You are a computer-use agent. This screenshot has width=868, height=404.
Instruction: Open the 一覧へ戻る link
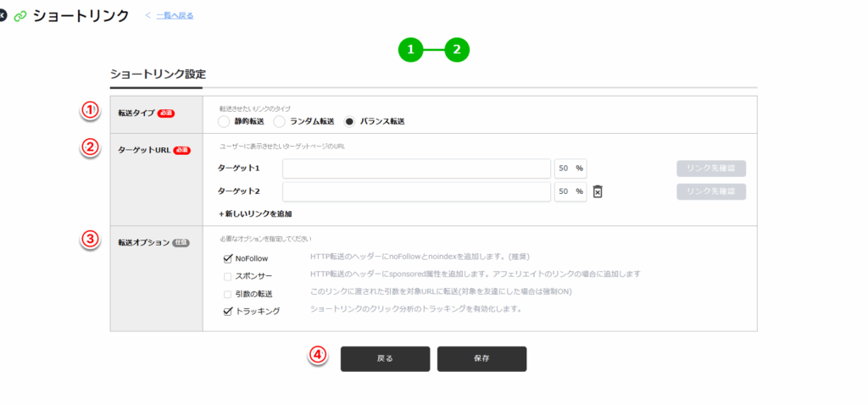click(174, 15)
